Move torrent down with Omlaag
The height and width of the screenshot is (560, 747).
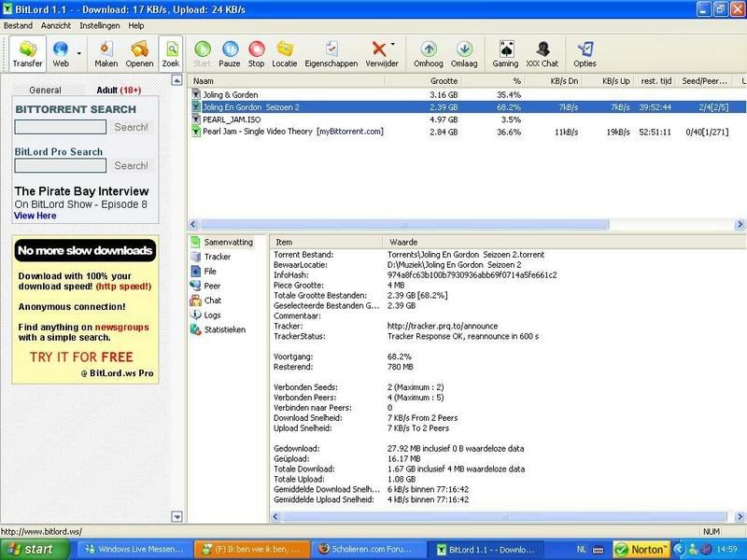(x=464, y=54)
